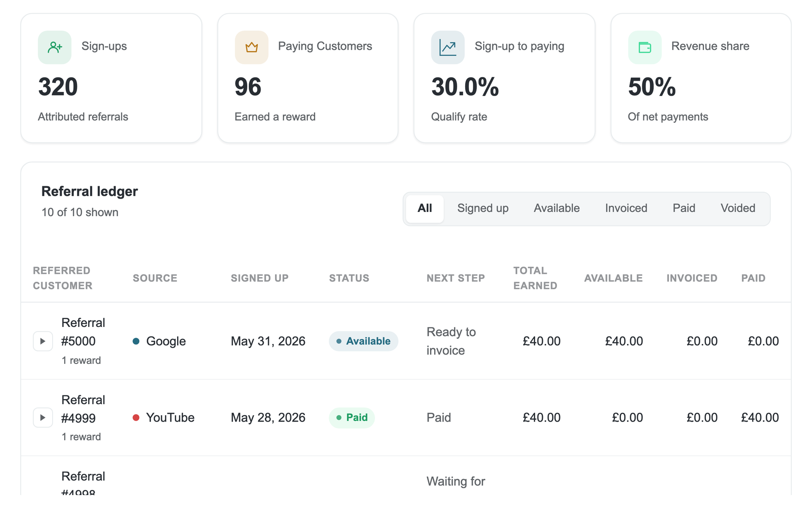
Task: Click the Available status badge for #5000
Action: point(364,341)
